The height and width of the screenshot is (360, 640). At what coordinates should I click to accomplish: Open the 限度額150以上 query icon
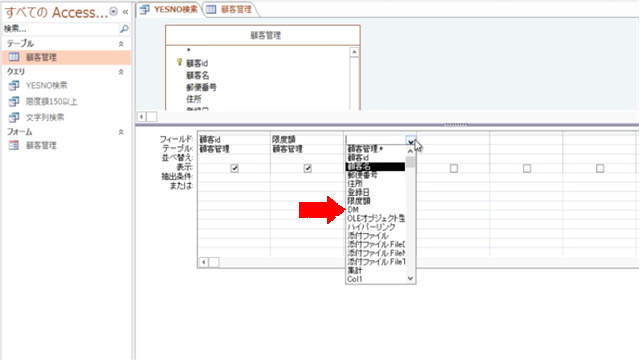click(14, 101)
